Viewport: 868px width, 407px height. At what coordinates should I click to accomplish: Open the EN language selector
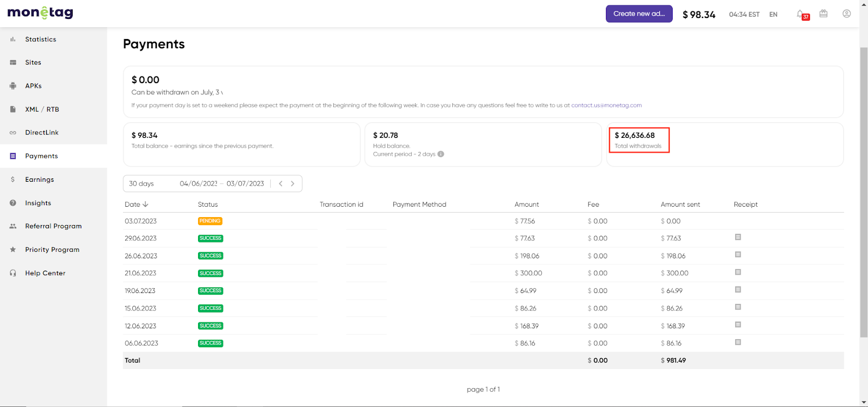coord(773,15)
